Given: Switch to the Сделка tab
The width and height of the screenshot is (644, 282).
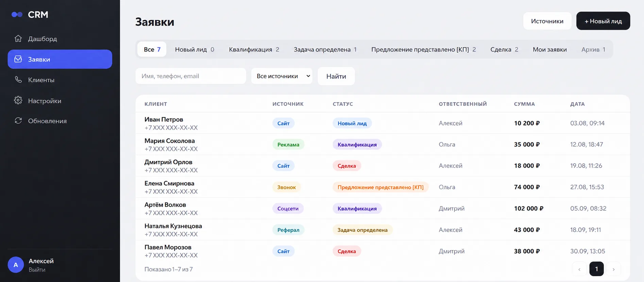Looking at the screenshot, I should coord(504,49).
